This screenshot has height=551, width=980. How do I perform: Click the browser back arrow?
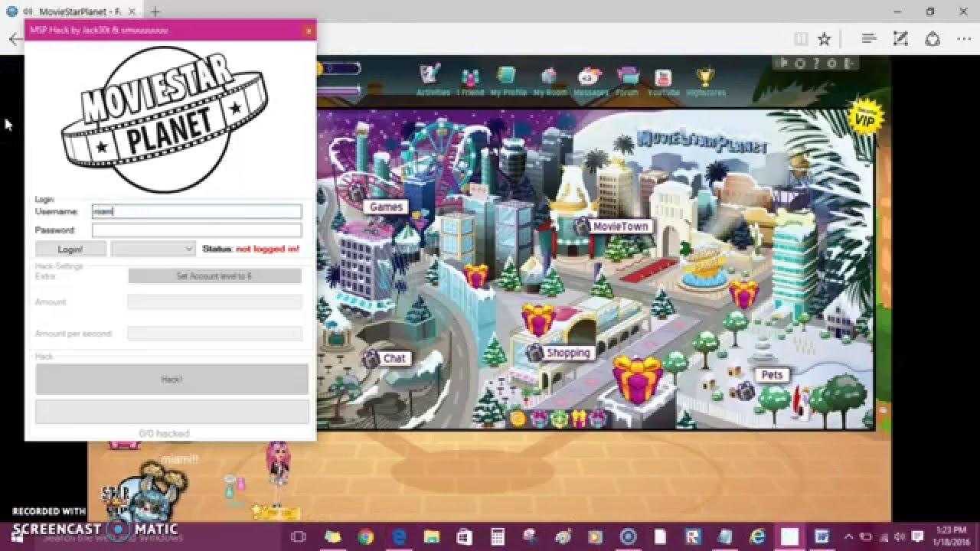[x=15, y=39]
